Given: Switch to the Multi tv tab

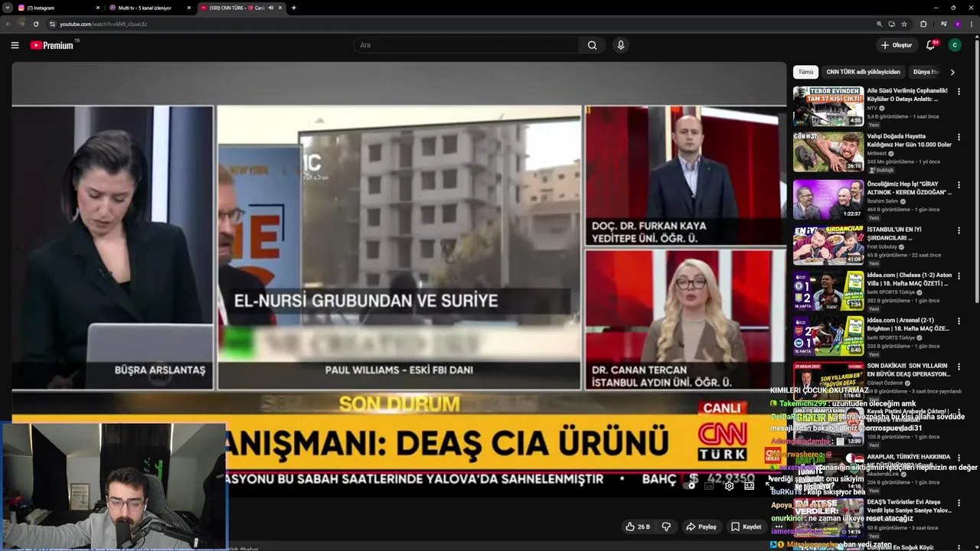Looking at the screenshot, I should coord(149,8).
